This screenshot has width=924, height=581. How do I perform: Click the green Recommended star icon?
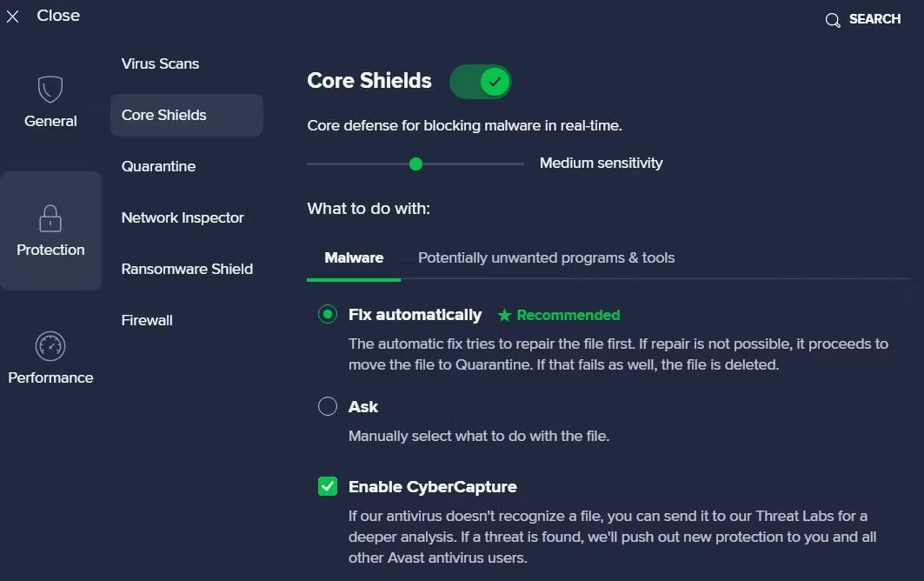(x=504, y=316)
